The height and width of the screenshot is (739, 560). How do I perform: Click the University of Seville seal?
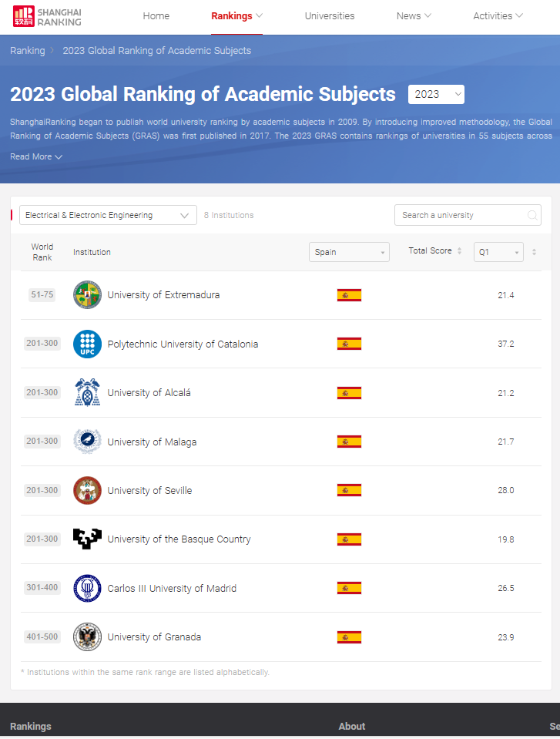87,491
